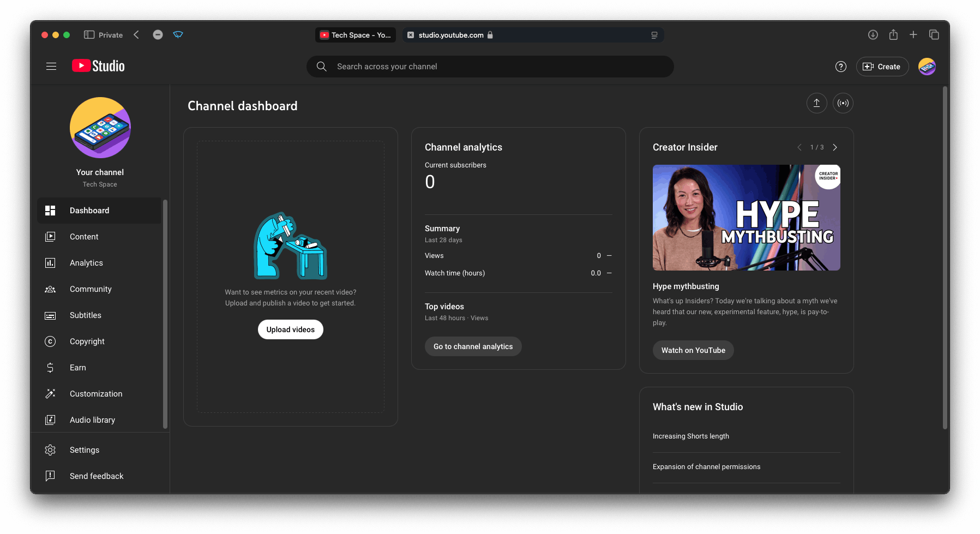
Task: Open Analytics from the sidebar
Action: click(x=86, y=263)
